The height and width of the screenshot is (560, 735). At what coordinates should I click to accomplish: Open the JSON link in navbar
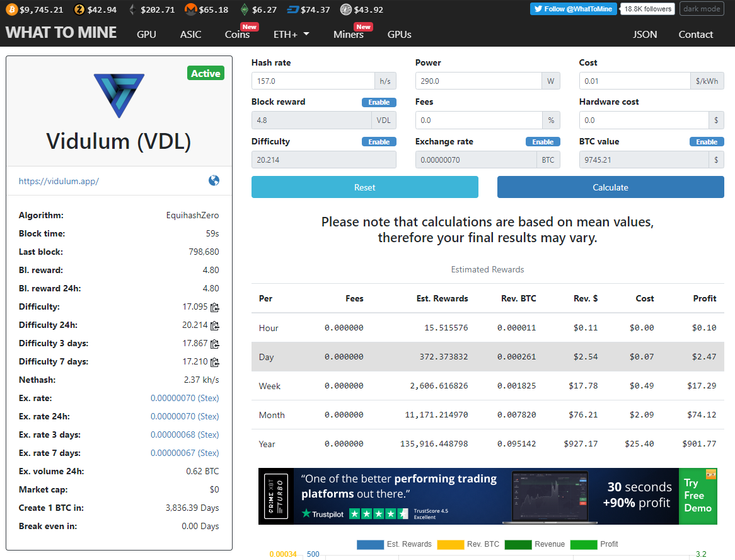pyautogui.click(x=644, y=34)
